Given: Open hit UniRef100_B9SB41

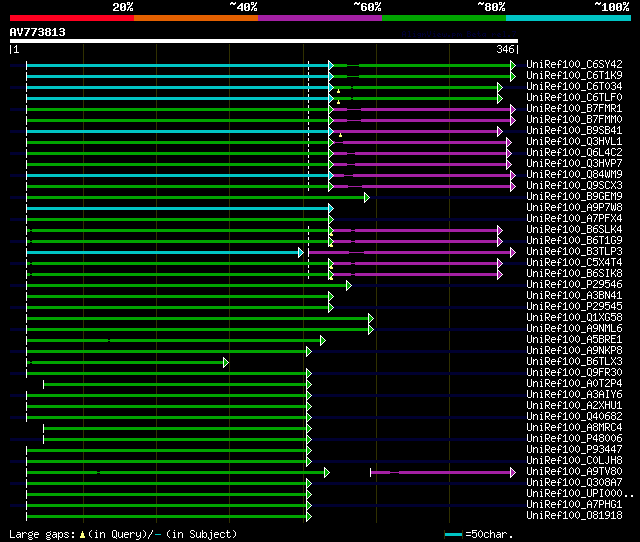Looking at the screenshot, I should (574, 131).
